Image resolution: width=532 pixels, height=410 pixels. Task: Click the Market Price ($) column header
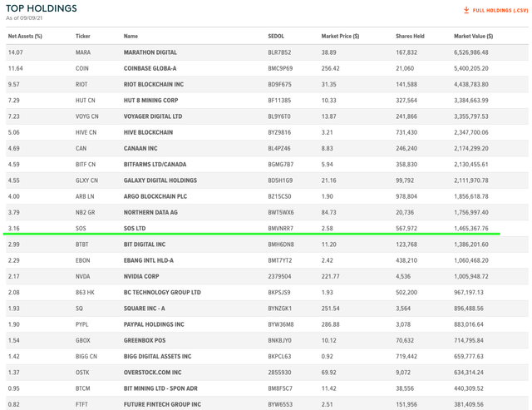pyautogui.click(x=340, y=36)
